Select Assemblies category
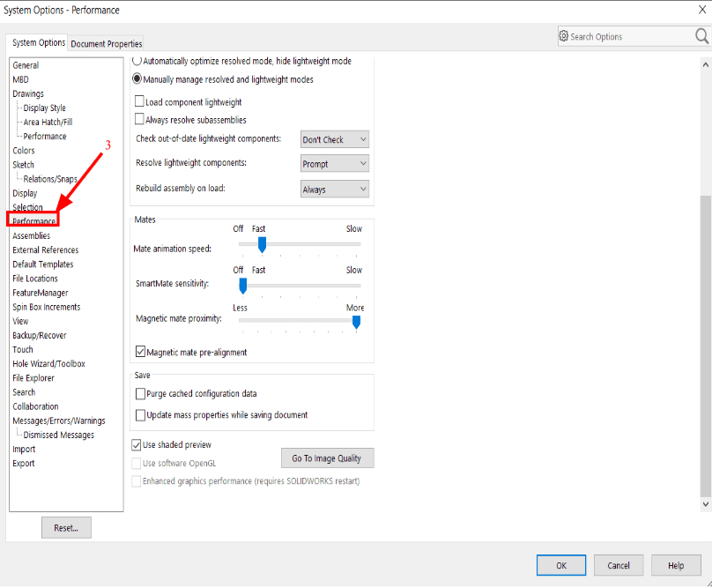Viewport: 712px width, 588px height. coord(32,236)
